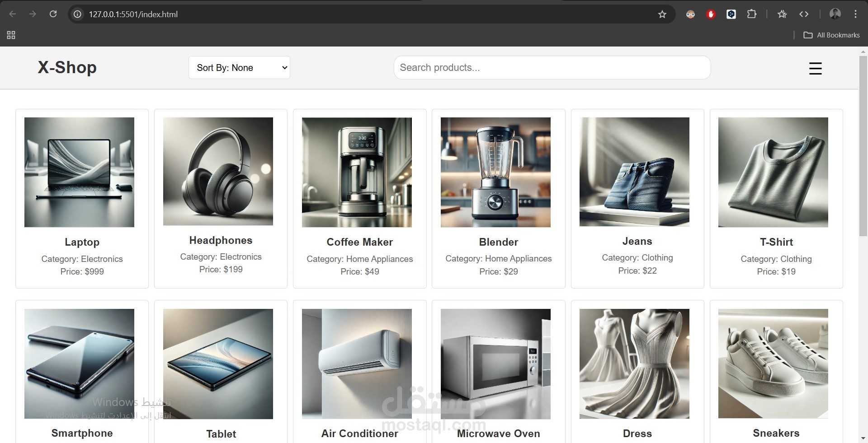Select the Smartphone product image

79,364
